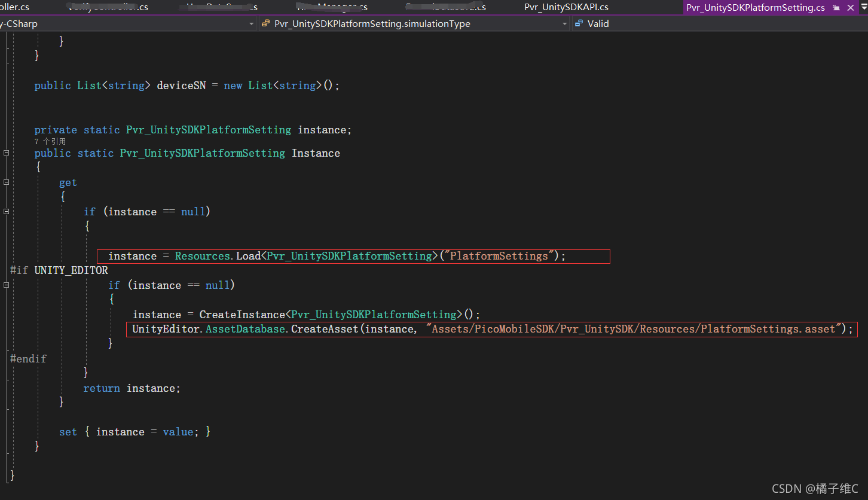Open the '7 个引用' references link

50,142
